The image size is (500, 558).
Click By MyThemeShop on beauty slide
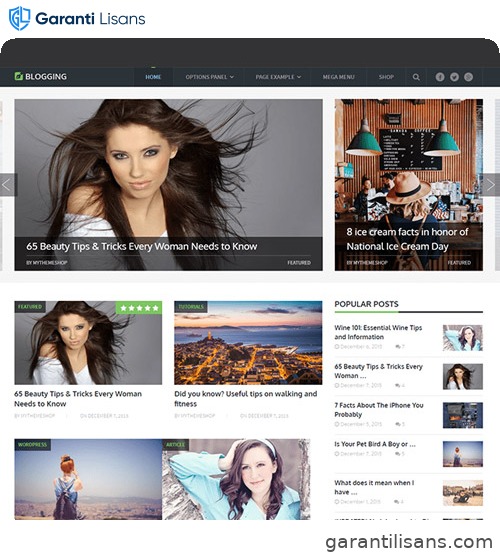pyautogui.click(x=47, y=263)
